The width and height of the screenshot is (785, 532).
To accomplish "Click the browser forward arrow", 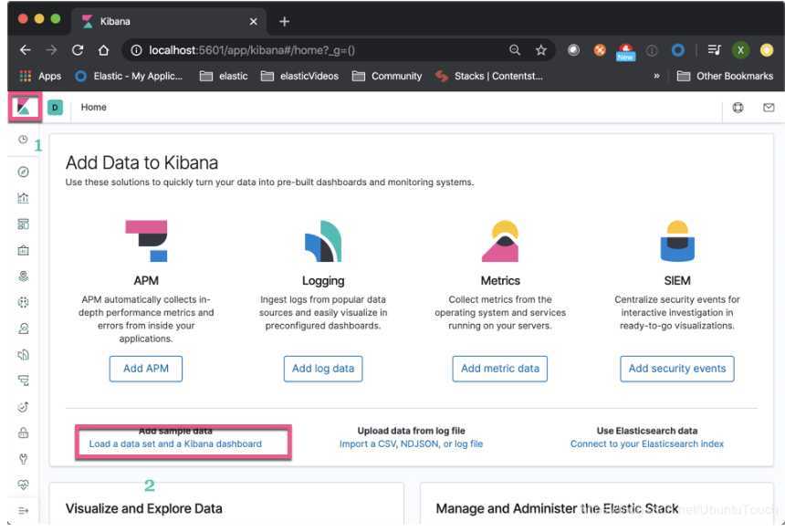I will 51,50.
